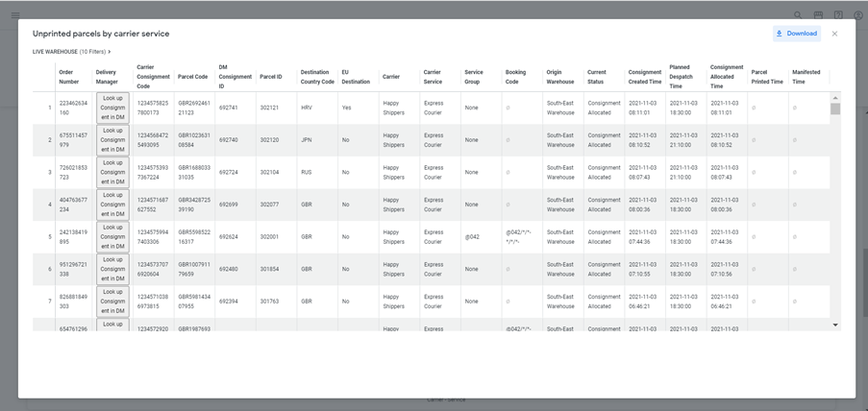868x411 pixels.
Task: Sort by Parcel ID column header
Action: pos(271,77)
